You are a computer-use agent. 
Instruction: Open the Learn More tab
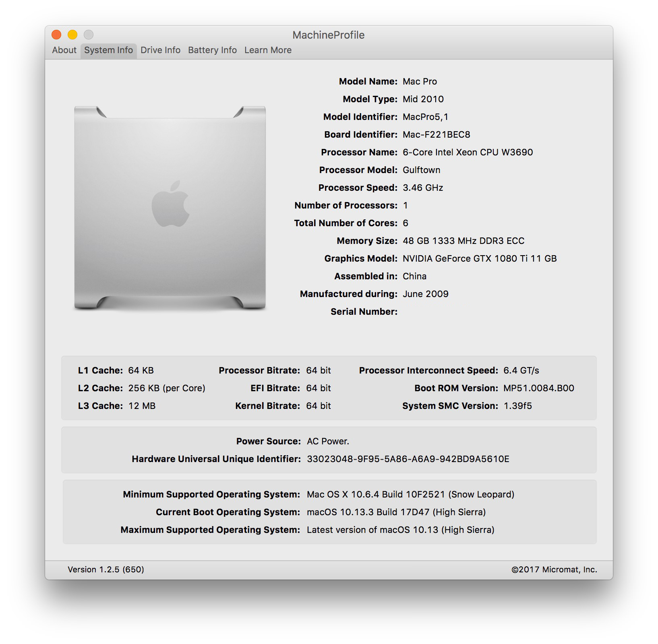point(268,50)
